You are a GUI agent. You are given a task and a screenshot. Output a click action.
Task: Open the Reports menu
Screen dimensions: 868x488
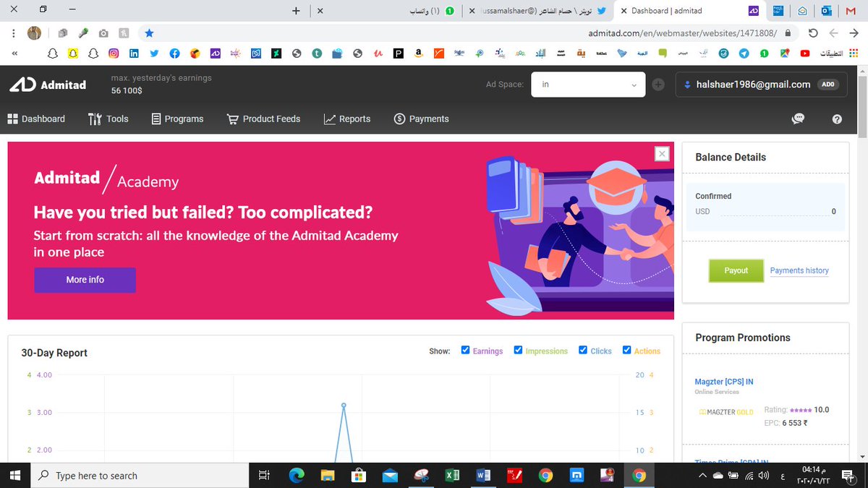pyautogui.click(x=346, y=119)
